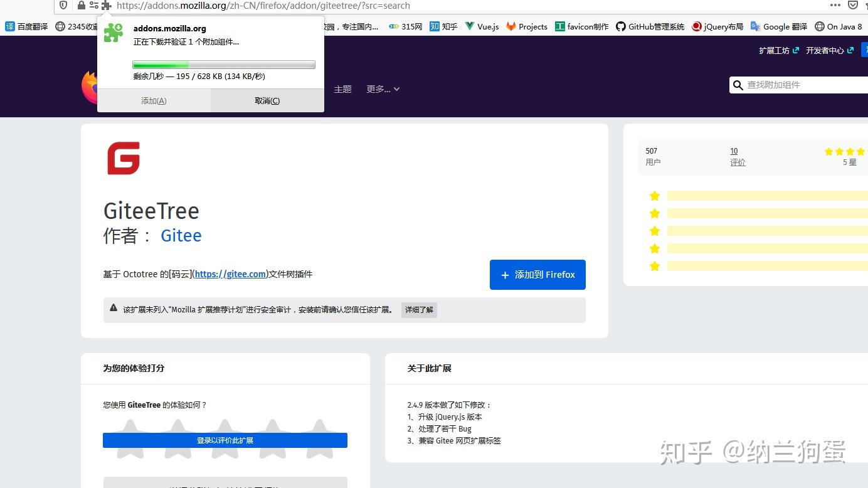Click the site permissions icon in address bar
The height and width of the screenshot is (488, 868).
click(x=94, y=5)
